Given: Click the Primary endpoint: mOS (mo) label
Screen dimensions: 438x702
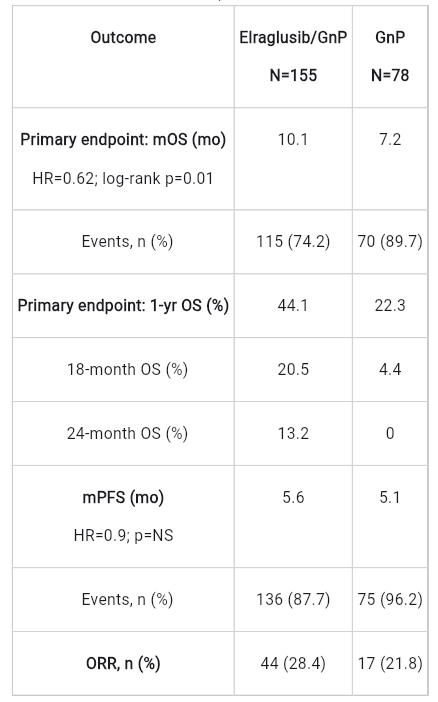Looking at the screenshot, I should (123, 139).
